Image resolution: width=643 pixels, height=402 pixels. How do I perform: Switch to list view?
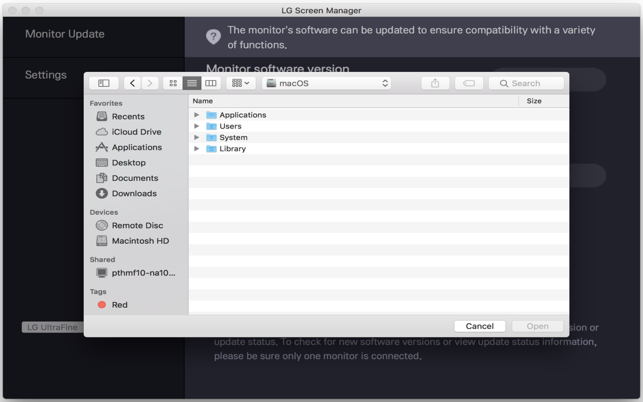(x=192, y=83)
